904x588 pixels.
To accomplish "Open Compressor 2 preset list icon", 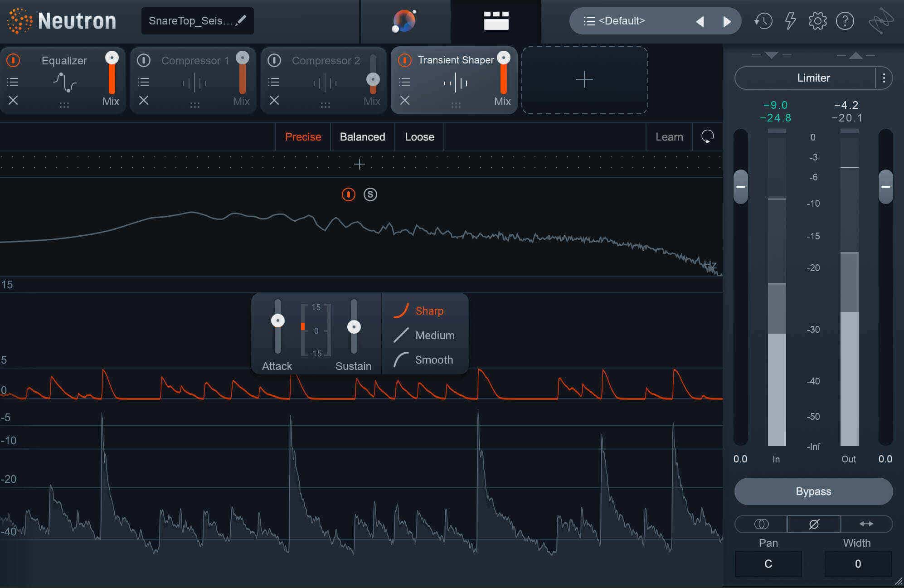I will (274, 82).
